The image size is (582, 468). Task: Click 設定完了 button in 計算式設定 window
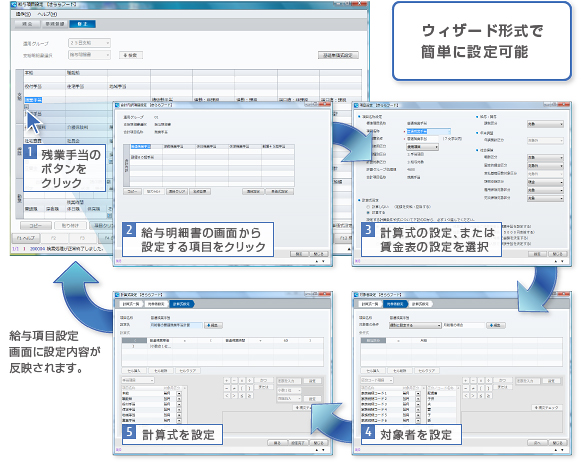point(298,443)
